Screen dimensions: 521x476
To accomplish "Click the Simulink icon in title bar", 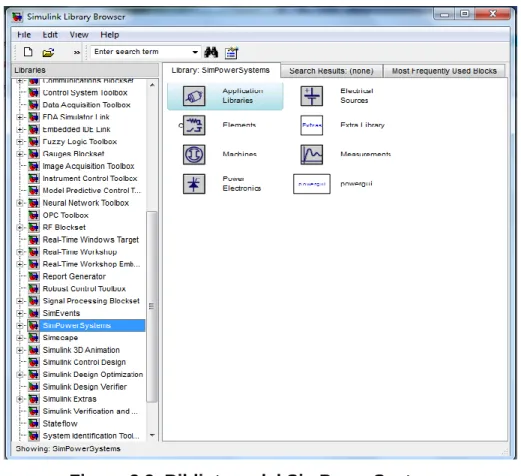I will click(x=17, y=17).
